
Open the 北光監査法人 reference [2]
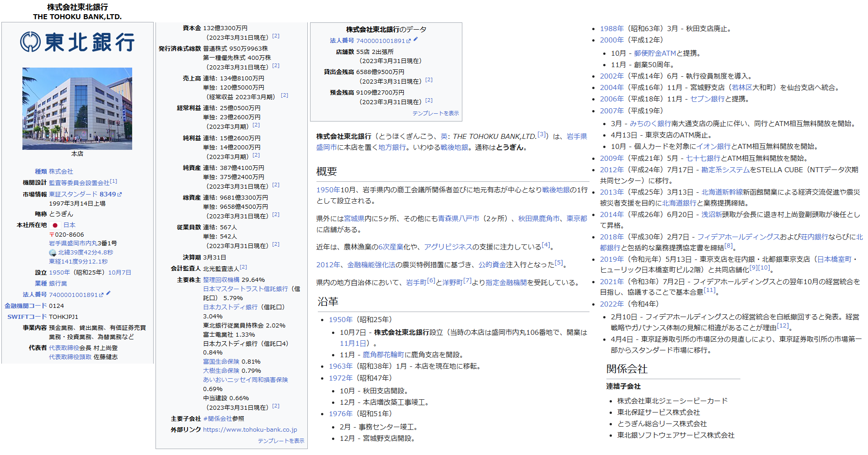pyautogui.click(x=243, y=267)
